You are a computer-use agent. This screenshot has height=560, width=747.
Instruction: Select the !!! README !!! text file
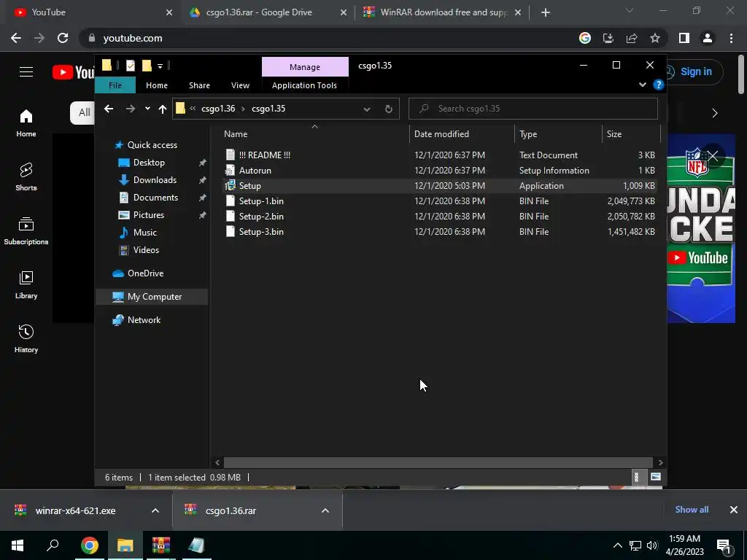(264, 155)
